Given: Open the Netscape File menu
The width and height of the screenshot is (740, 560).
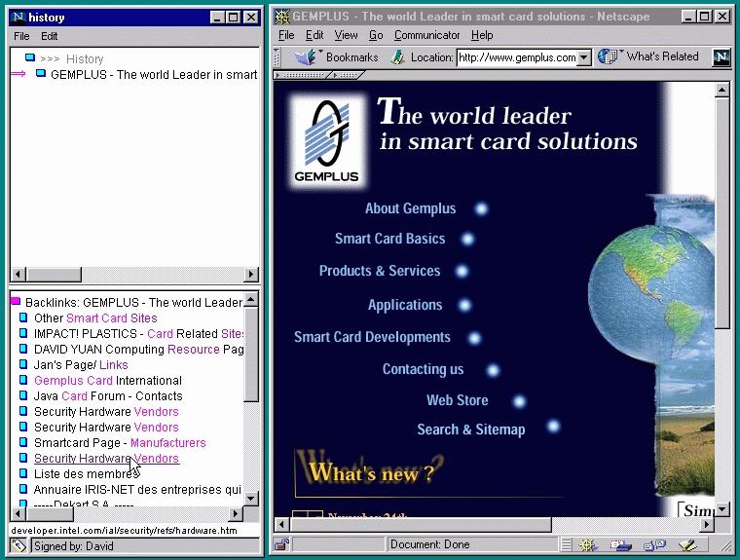Looking at the screenshot, I should coord(286,35).
